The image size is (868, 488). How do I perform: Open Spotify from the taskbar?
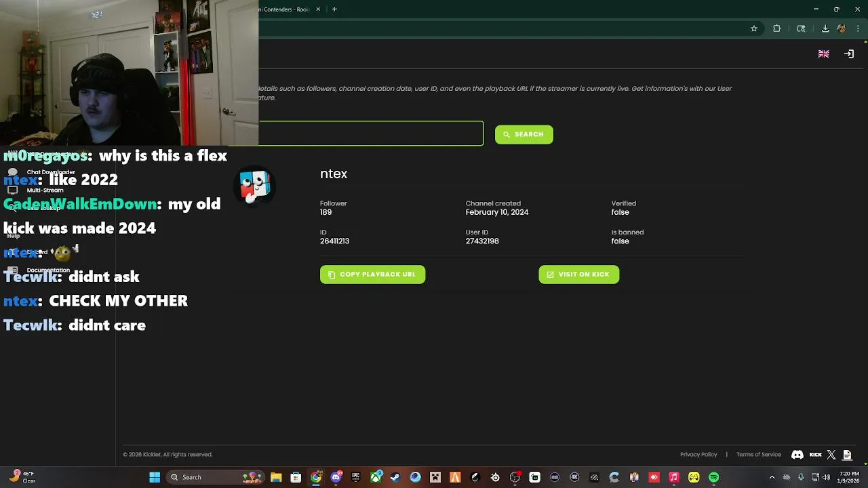coord(713,477)
